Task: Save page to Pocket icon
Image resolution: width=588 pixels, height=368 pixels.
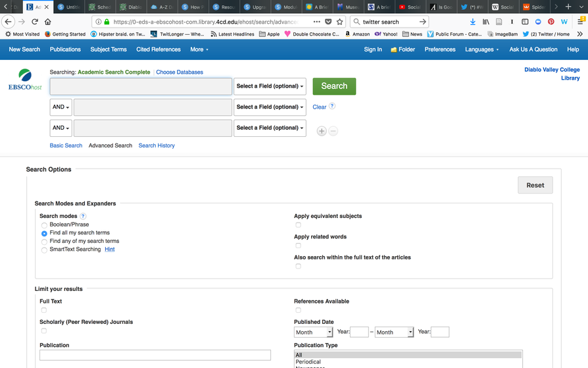Action: pyautogui.click(x=328, y=22)
